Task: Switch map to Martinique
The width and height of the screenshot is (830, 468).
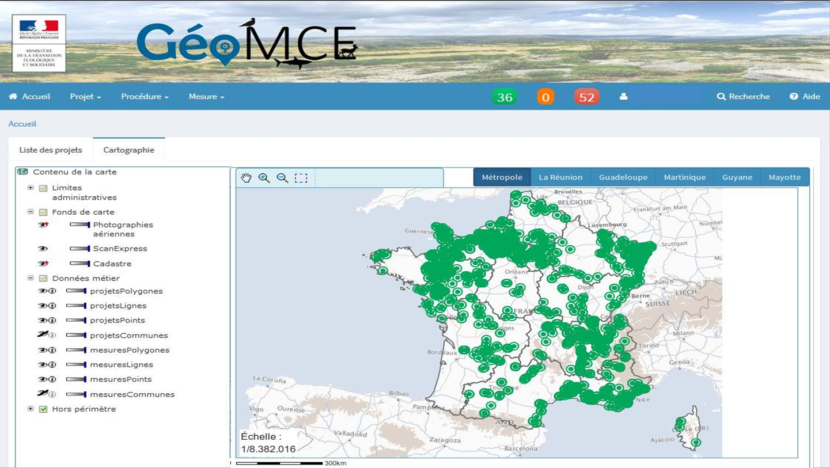Action: coord(685,177)
